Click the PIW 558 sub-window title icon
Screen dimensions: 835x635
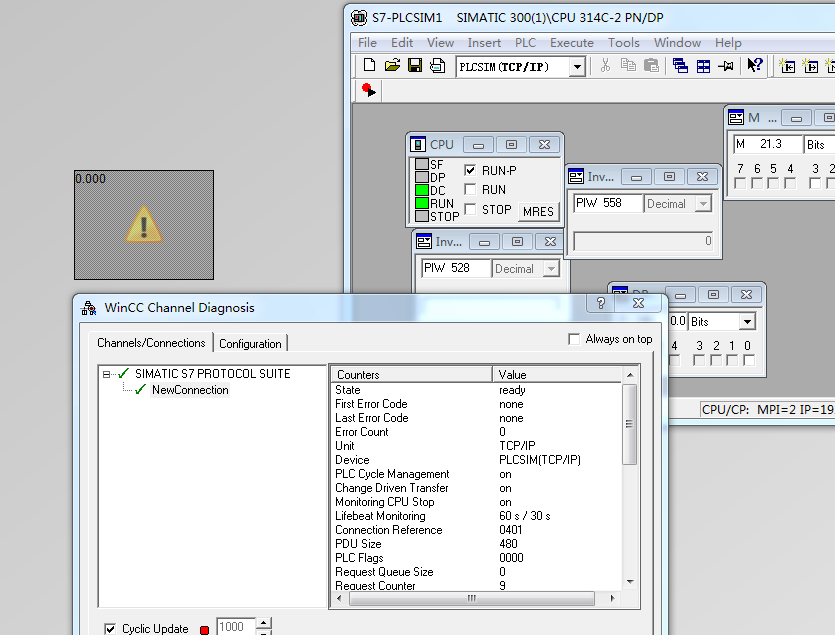click(576, 176)
